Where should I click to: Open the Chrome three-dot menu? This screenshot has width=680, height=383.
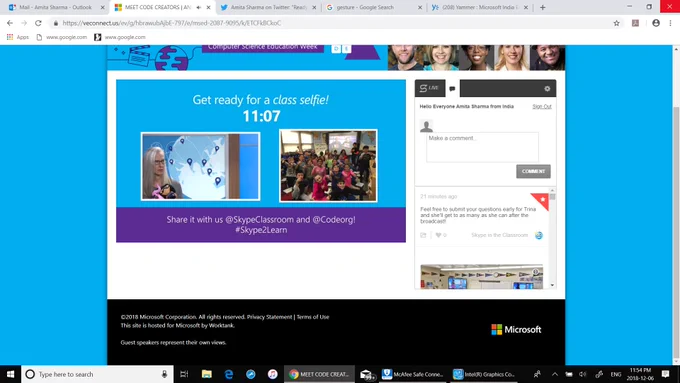coord(670,23)
